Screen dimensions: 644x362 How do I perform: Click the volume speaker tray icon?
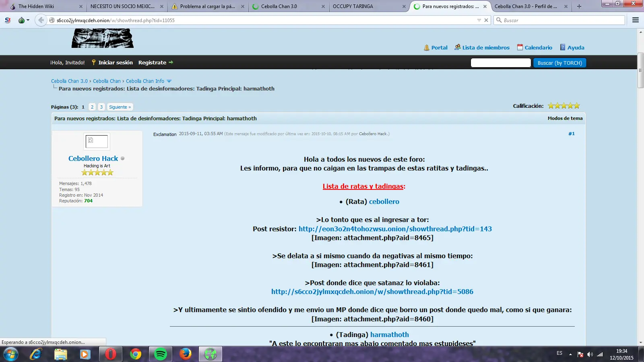point(590,354)
